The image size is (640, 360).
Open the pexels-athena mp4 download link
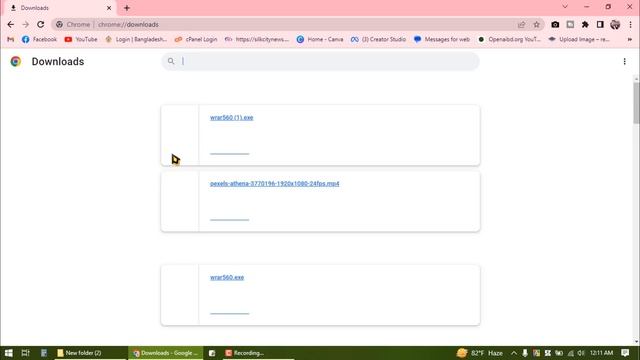[x=274, y=184]
